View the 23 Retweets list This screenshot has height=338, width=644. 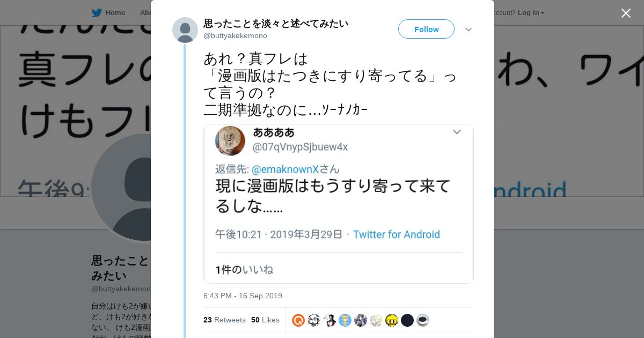click(224, 320)
